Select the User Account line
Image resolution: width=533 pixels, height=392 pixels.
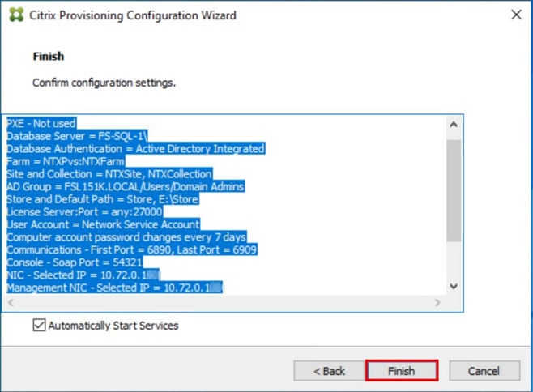pyautogui.click(x=104, y=224)
